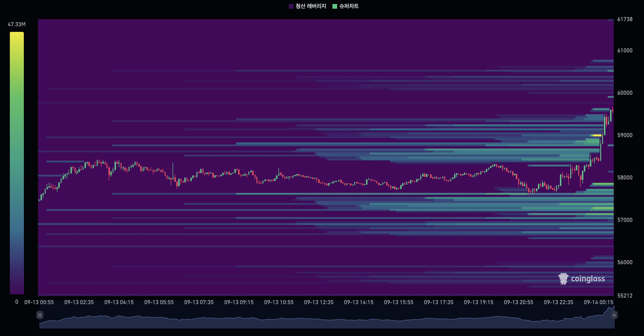
Task: Click the 09-14 00:15 time label
Action: (x=599, y=302)
